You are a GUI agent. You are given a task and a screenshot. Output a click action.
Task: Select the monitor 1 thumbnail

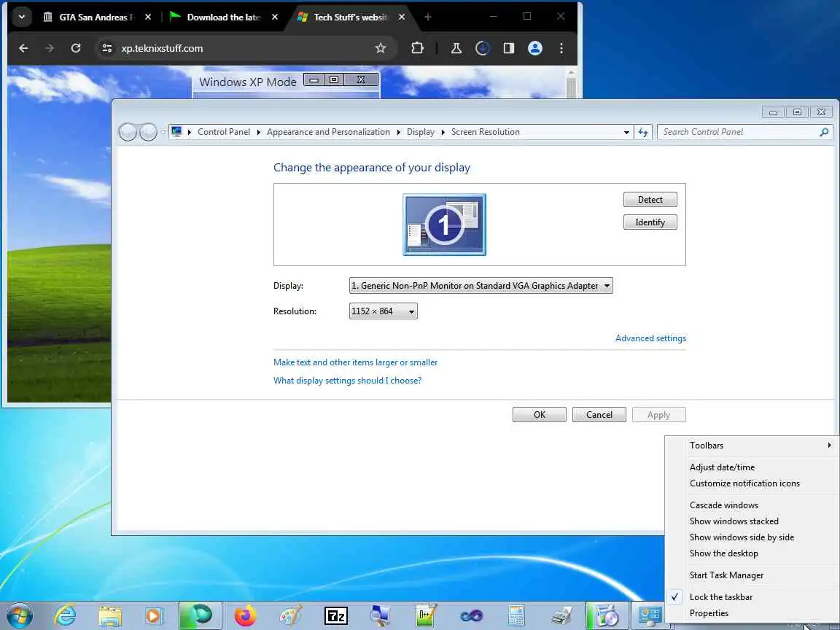(x=444, y=225)
